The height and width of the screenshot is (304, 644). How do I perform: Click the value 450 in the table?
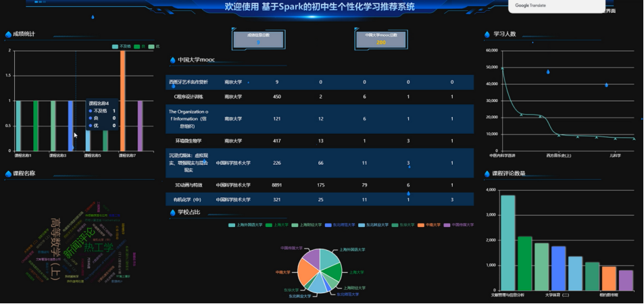(x=277, y=97)
